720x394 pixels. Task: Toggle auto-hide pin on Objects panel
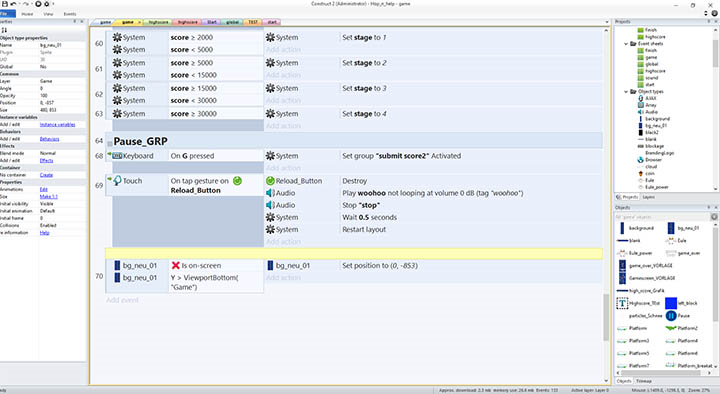709,208
